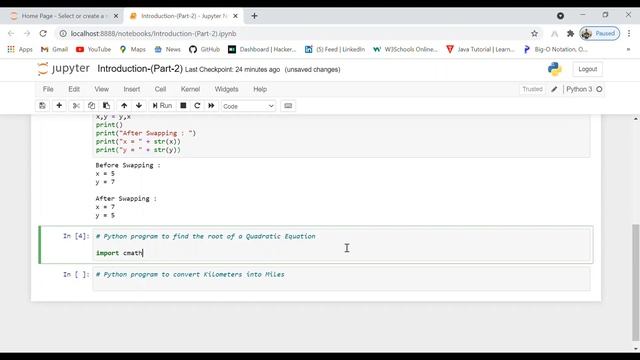Open the Apps bookmark shortcut
Viewport: 640px width, 360px height.
pyautogui.click(x=20, y=49)
